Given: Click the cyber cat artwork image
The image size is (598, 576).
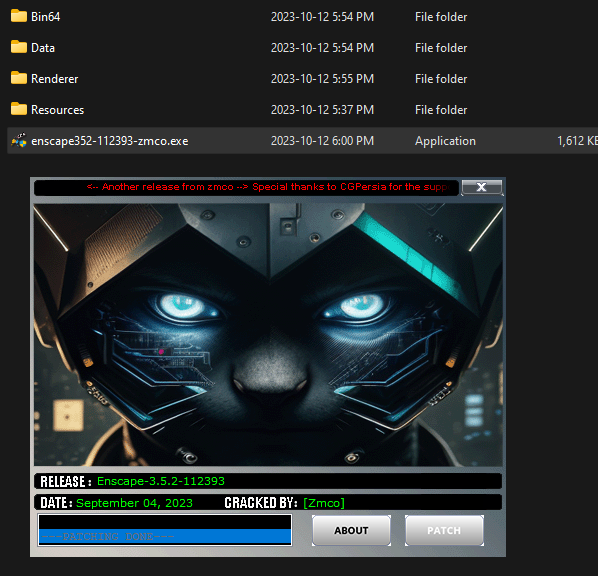Looking at the screenshot, I should click(268, 335).
